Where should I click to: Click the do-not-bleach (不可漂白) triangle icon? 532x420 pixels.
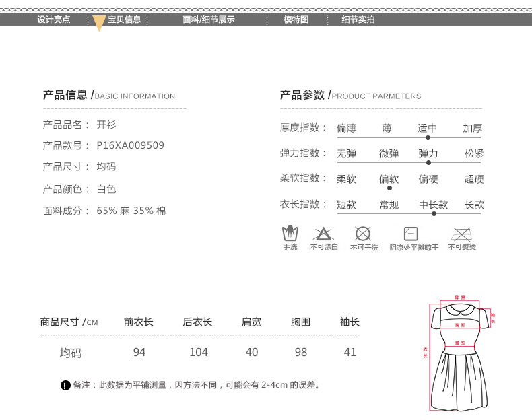point(323,234)
